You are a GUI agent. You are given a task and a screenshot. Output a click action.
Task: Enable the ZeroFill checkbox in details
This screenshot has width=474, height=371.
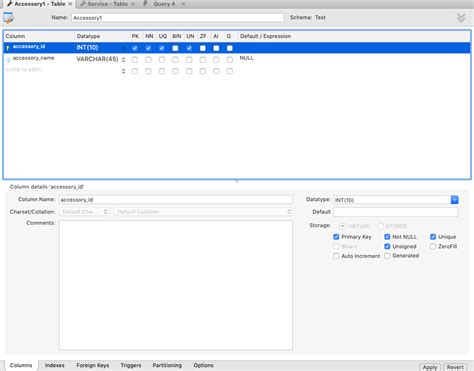coord(433,246)
